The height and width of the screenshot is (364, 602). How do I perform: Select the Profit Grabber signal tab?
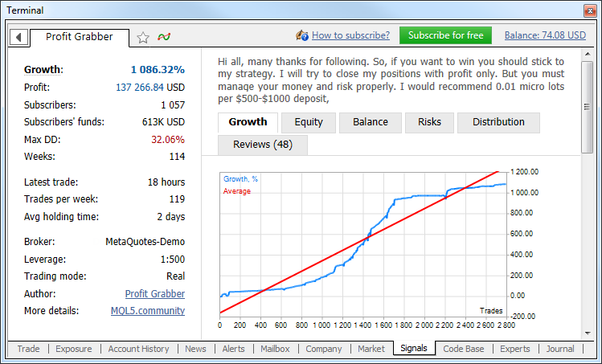click(78, 37)
